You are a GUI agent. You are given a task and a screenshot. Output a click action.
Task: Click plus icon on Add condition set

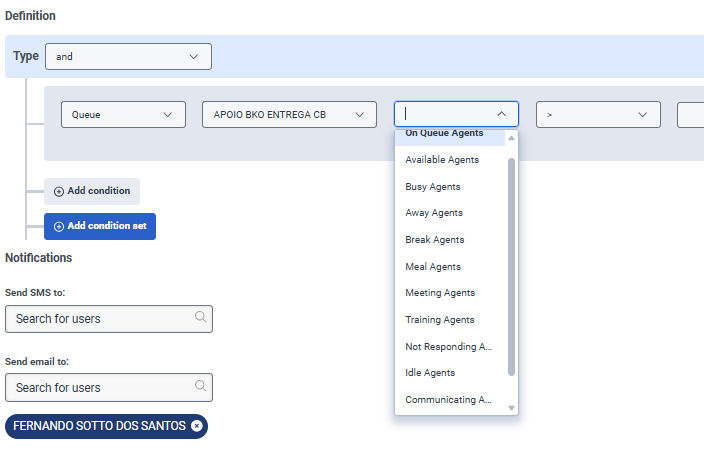click(59, 226)
